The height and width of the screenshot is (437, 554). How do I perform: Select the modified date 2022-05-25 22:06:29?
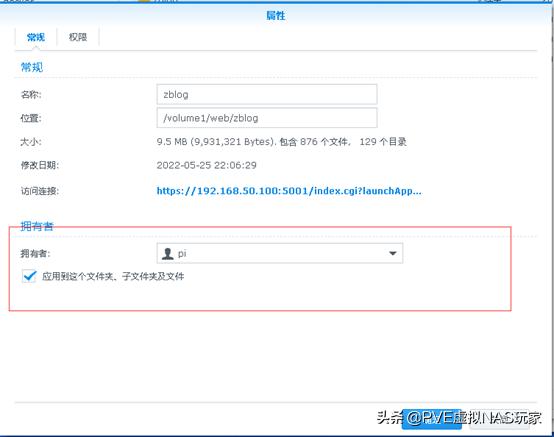[x=207, y=165]
